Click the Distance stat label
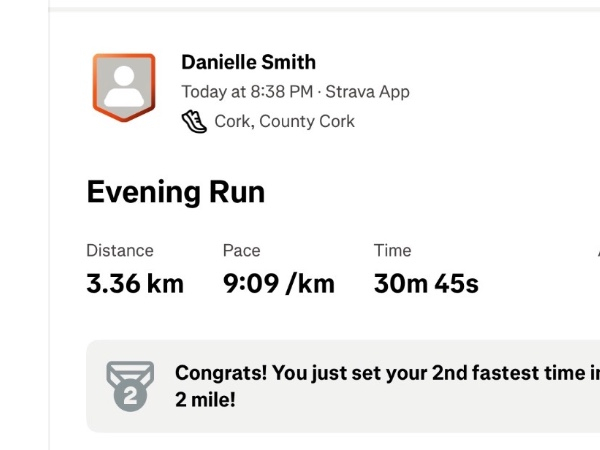 (120, 251)
